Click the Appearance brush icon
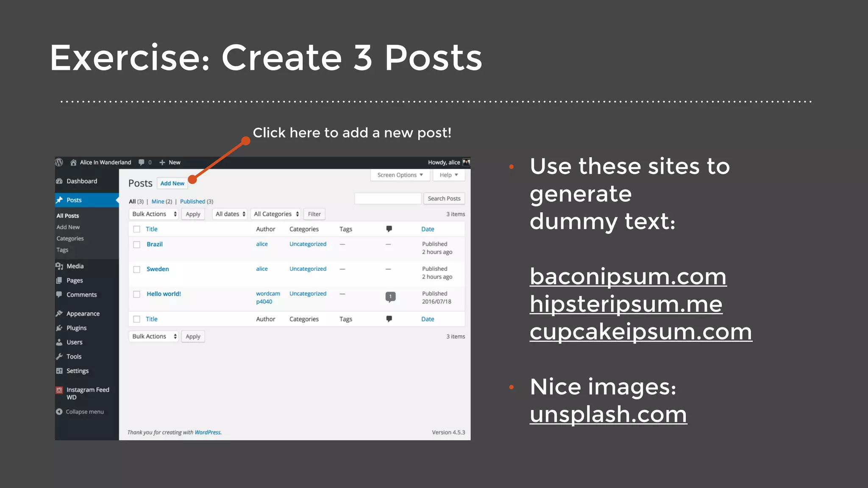Image resolution: width=868 pixels, height=488 pixels. [x=59, y=313]
